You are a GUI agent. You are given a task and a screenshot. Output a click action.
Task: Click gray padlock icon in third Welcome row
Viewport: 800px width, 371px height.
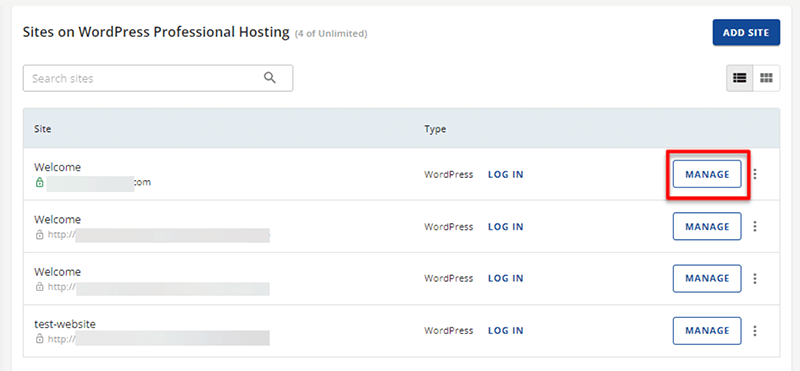[39, 287]
